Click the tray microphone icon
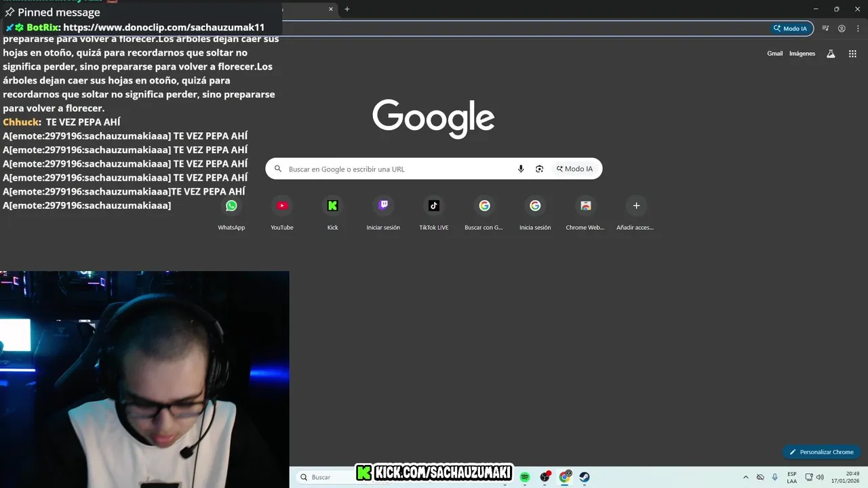Screen dimensions: 868x488 pyautogui.click(x=775, y=477)
